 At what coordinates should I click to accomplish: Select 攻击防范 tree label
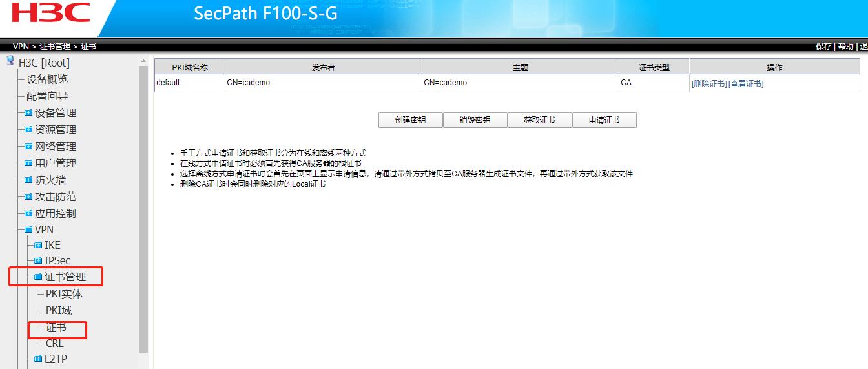tap(56, 196)
